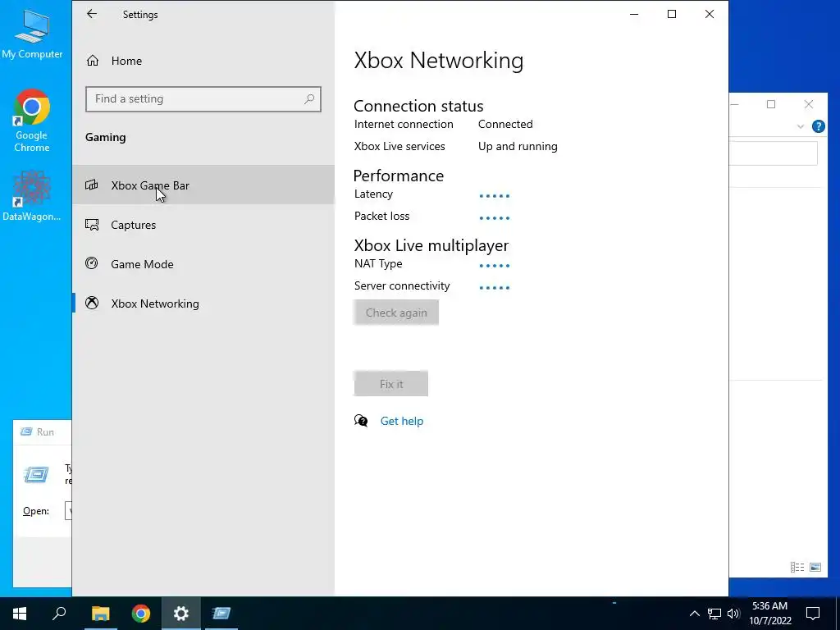Image resolution: width=840 pixels, height=630 pixels.
Task: Click the Home house icon
Action: point(93,61)
